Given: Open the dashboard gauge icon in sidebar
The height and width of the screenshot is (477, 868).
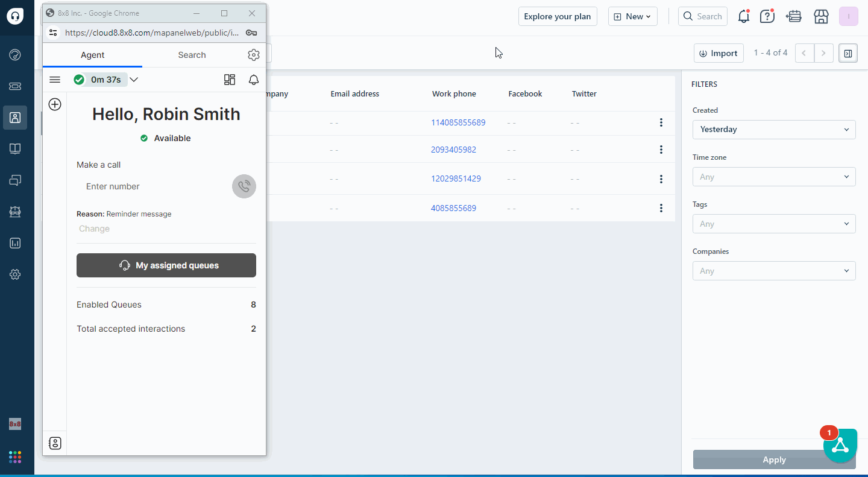Looking at the screenshot, I should 15,55.
